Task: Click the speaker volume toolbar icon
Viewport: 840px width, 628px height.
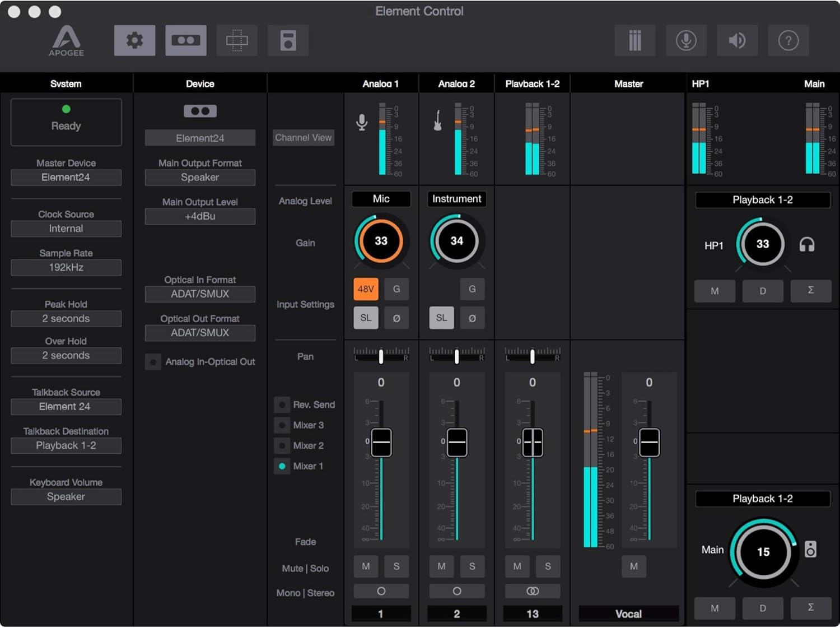Action: (x=737, y=40)
